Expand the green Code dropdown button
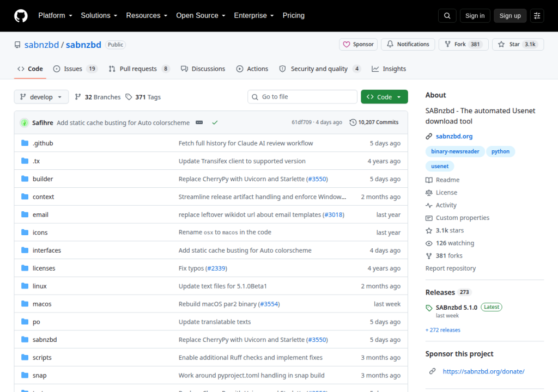 point(384,97)
